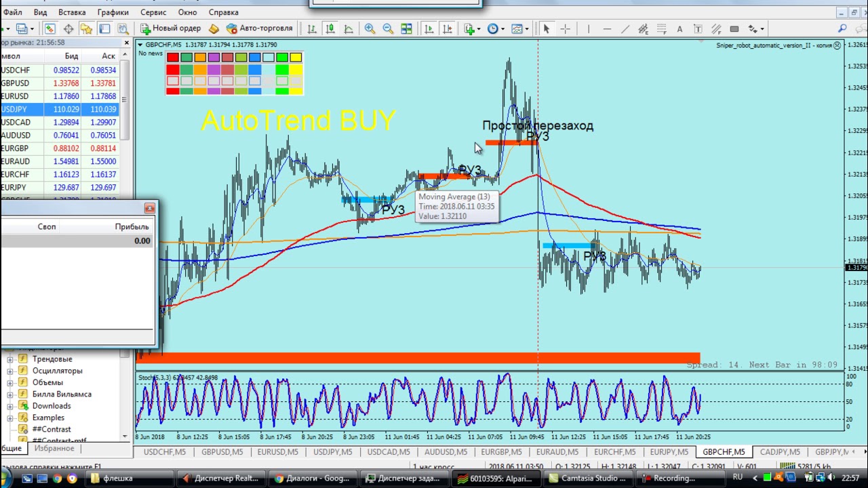This screenshot has height=488, width=868.
Task: Select the GBPUSD row in Market Watch
Action: click(x=60, y=83)
